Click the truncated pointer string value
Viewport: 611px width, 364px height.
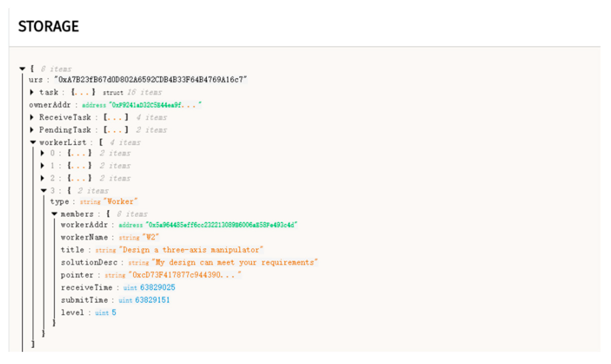click(184, 275)
